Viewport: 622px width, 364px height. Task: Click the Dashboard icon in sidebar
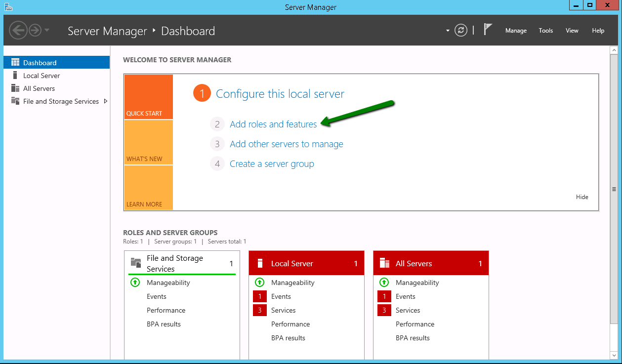15,62
